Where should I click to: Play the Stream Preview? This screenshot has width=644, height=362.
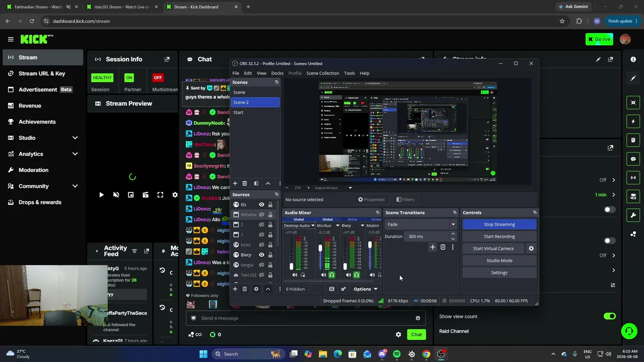point(101,195)
